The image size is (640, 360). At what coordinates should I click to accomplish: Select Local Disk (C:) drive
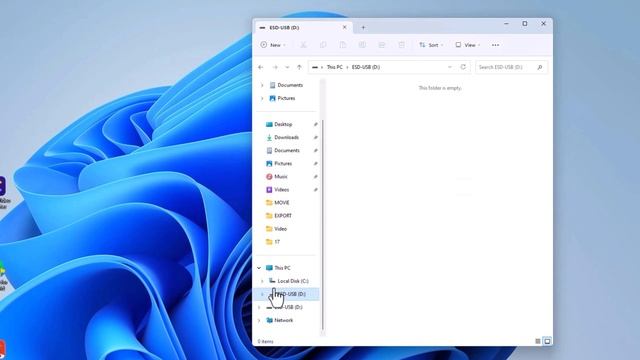289,281
